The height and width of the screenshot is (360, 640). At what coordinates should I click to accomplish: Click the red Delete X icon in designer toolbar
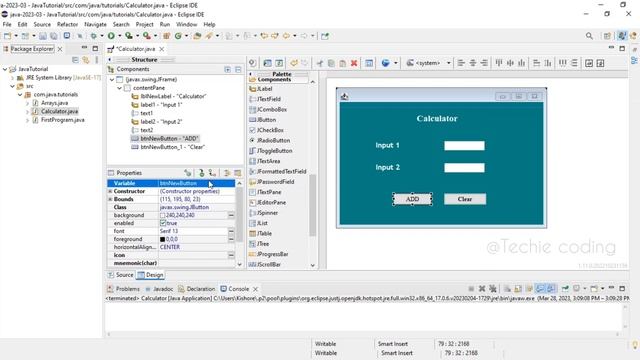tap(354, 63)
